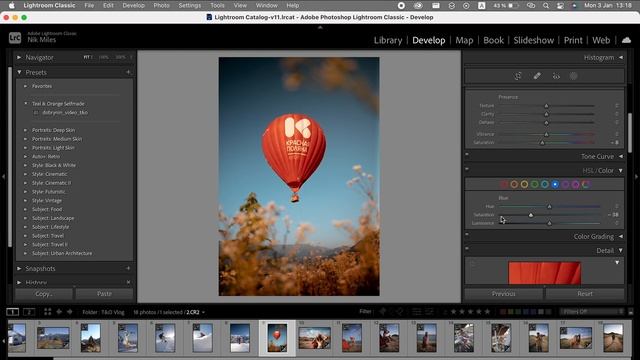Adjust the Clarity slider handle
640x360 pixels.
[x=546, y=114]
